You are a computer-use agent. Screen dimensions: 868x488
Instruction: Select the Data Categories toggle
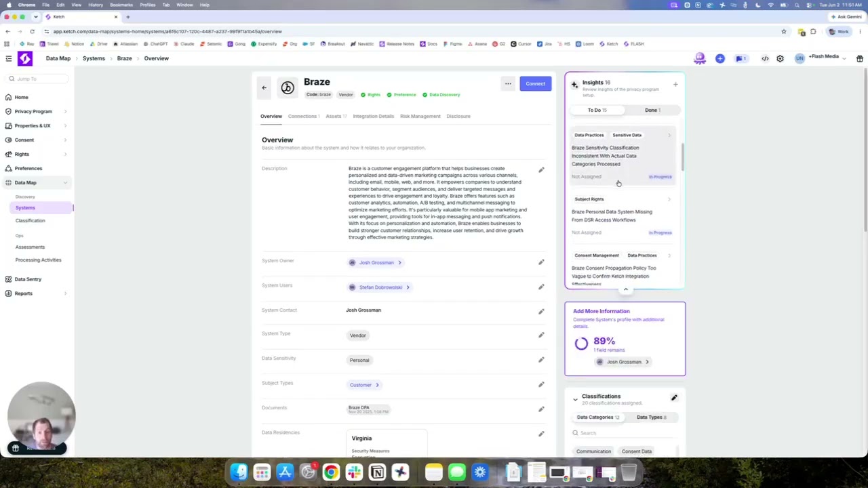pyautogui.click(x=597, y=418)
